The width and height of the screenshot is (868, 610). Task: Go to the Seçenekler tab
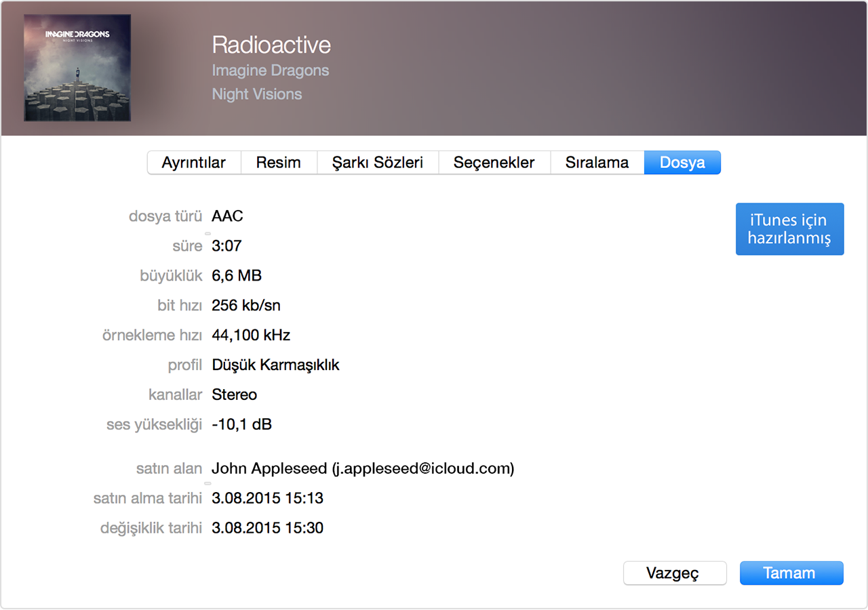pos(494,163)
